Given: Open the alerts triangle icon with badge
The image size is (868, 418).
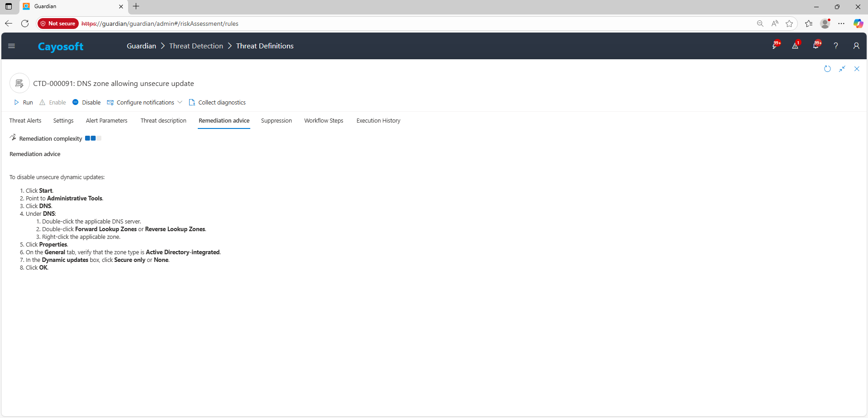Looking at the screenshot, I should pyautogui.click(x=795, y=46).
